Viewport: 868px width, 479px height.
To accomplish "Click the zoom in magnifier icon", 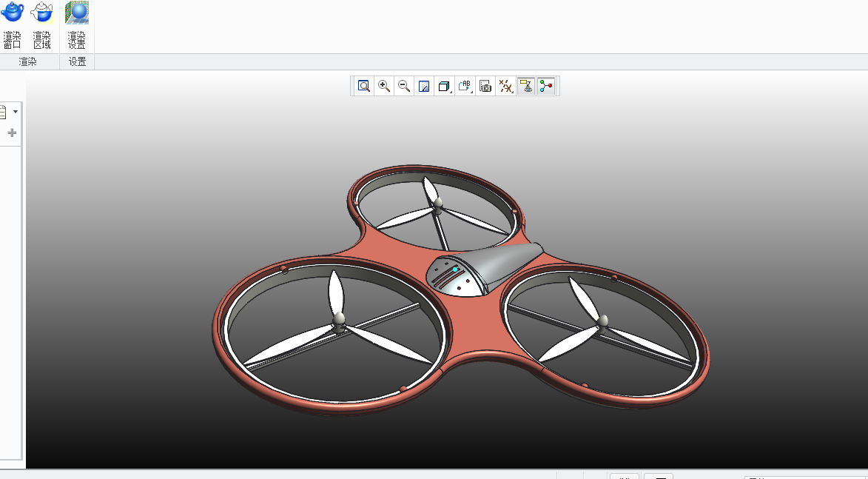I will (383, 86).
